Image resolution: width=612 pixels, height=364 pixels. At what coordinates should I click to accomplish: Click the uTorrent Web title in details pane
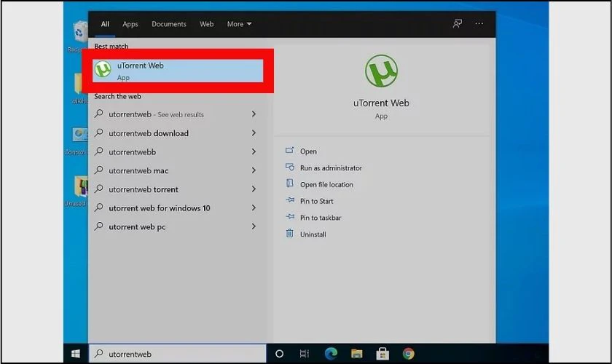coord(381,103)
